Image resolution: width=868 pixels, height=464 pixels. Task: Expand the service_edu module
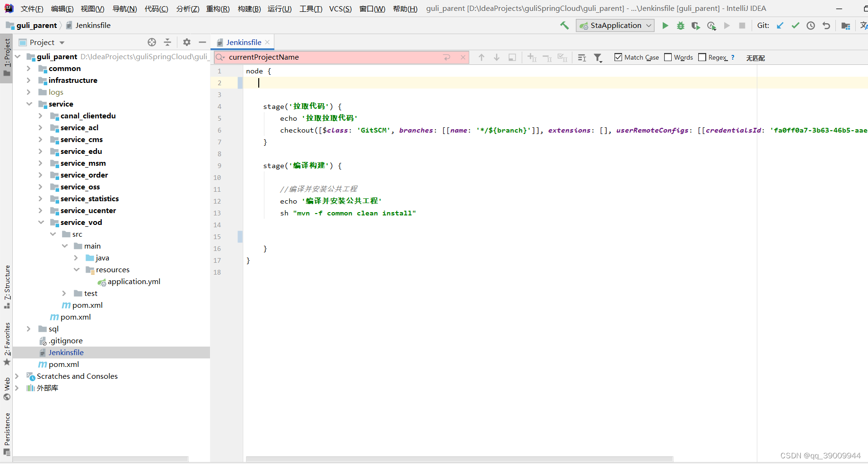tap(40, 152)
